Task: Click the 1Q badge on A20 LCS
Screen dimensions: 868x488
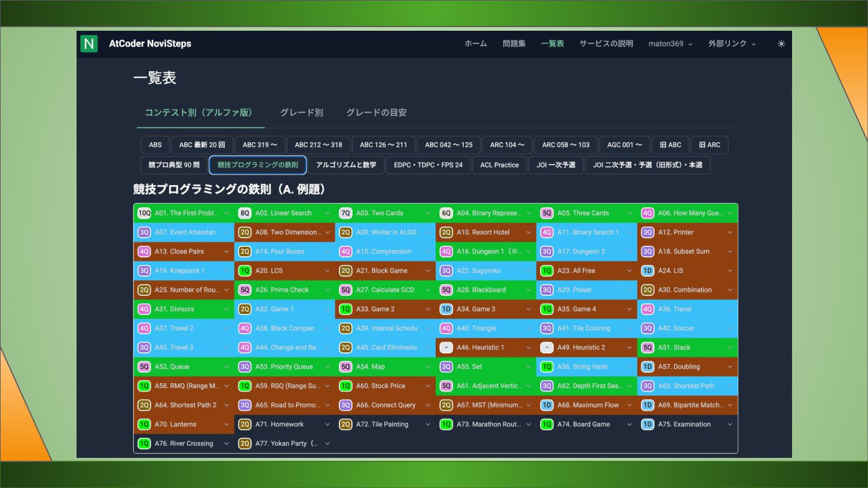Action: click(245, 271)
